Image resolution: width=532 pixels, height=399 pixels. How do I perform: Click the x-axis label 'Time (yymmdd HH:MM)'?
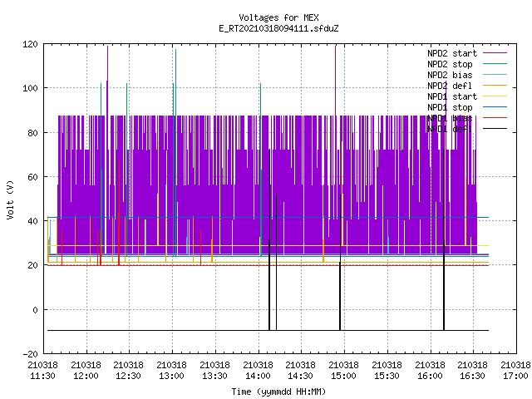point(278,392)
